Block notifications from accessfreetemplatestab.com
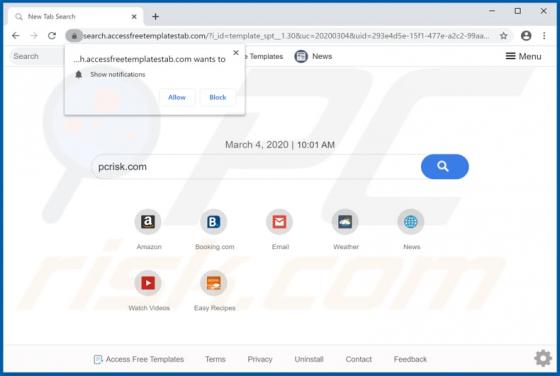The width and height of the screenshot is (560, 376). click(x=218, y=97)
